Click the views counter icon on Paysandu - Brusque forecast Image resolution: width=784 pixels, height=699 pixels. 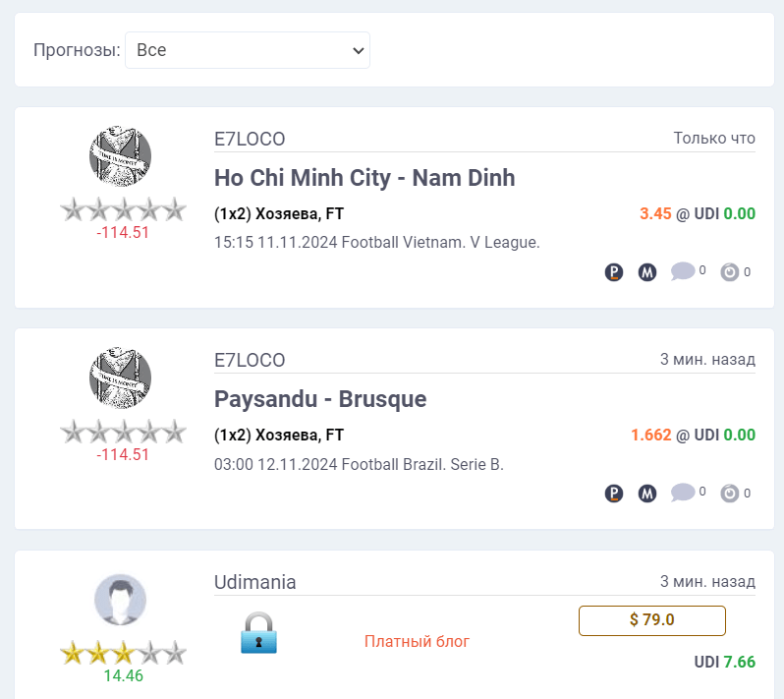point(730,494)
